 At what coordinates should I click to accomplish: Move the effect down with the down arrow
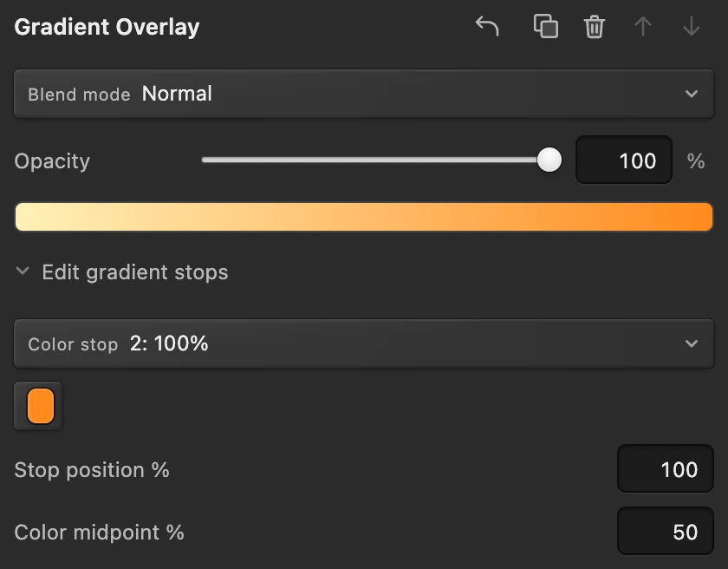click(x=692, y=27)
